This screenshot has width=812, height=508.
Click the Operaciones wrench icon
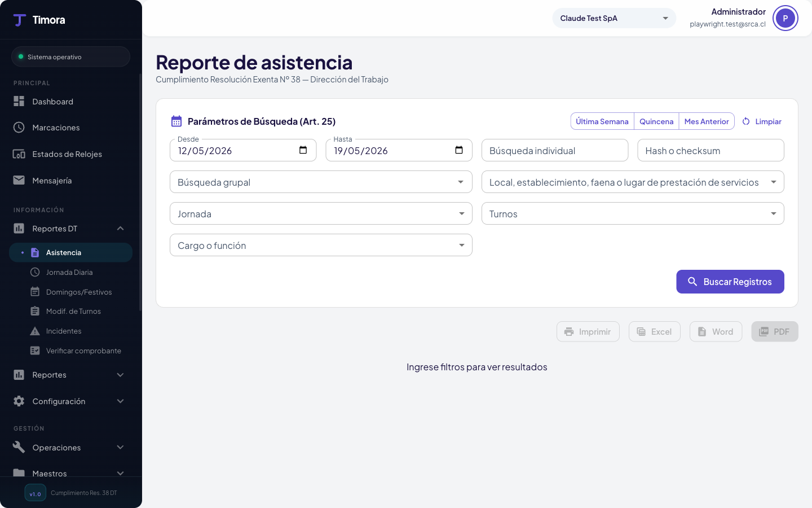19,447
